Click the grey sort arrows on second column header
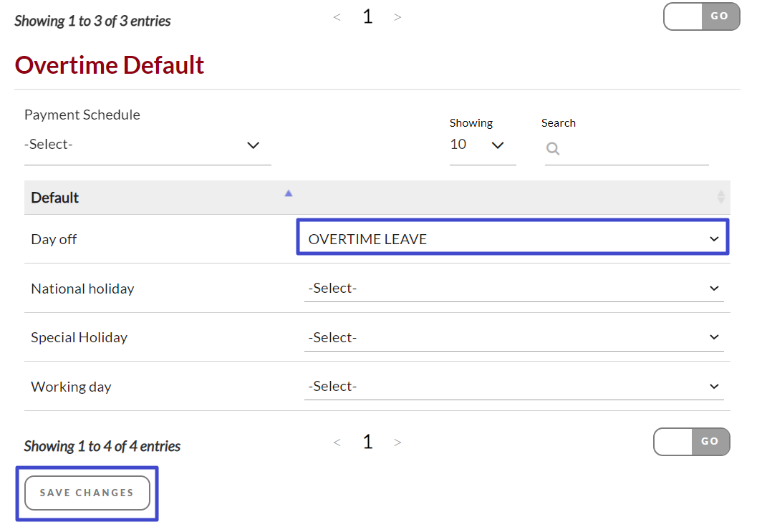The height and width of the screenshot is (532, 762). pos(720,197)
